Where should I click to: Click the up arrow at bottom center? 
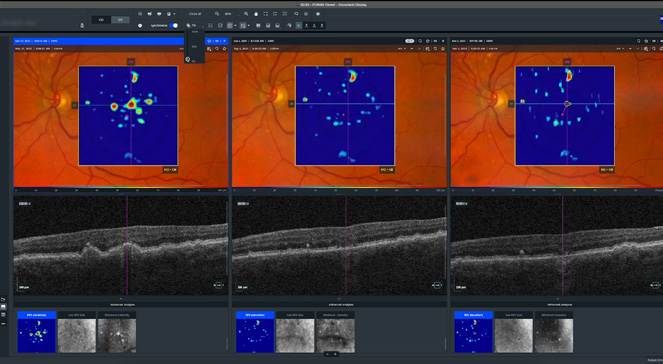point(328,354)
